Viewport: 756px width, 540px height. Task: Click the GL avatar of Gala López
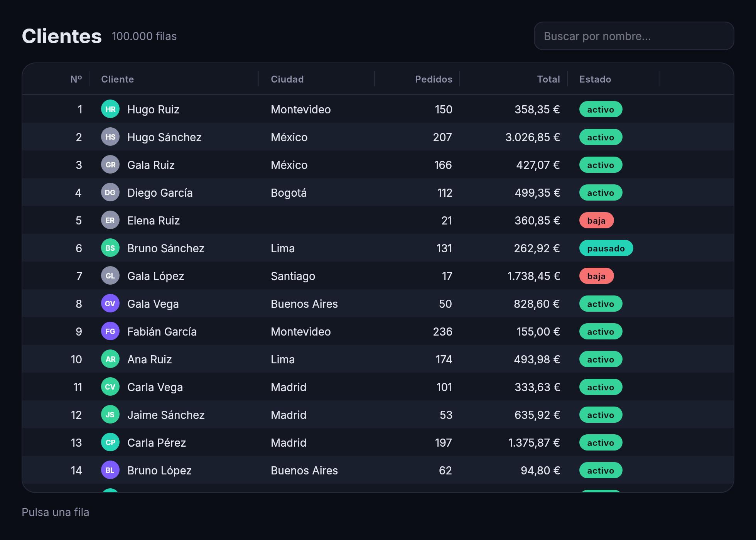pos(110,276)
